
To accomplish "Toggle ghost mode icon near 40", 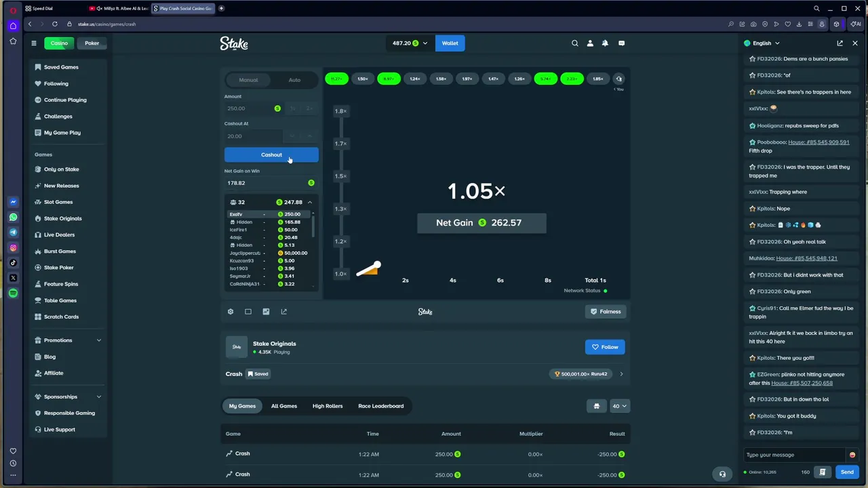I will point(597,406).
